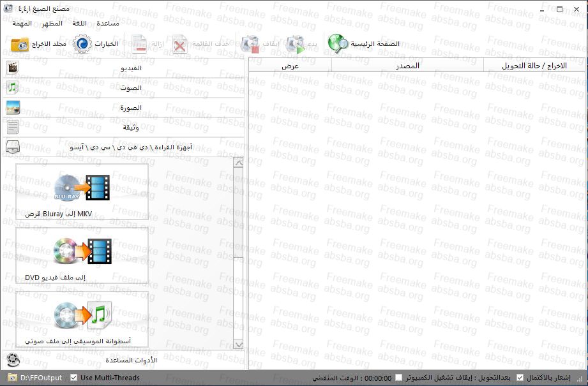Click the Options (الخيارات) label

pos(107,44)
